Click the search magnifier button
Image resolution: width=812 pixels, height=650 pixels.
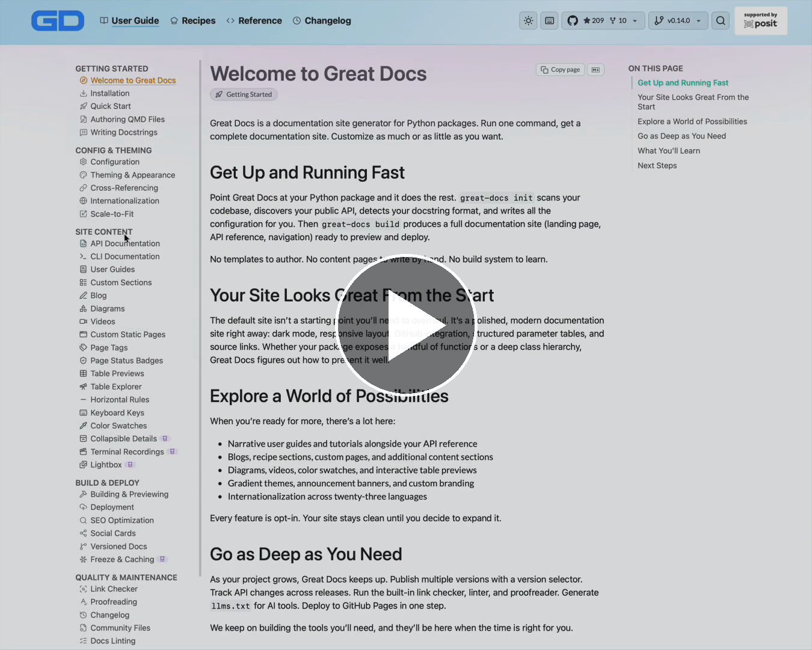721,20
